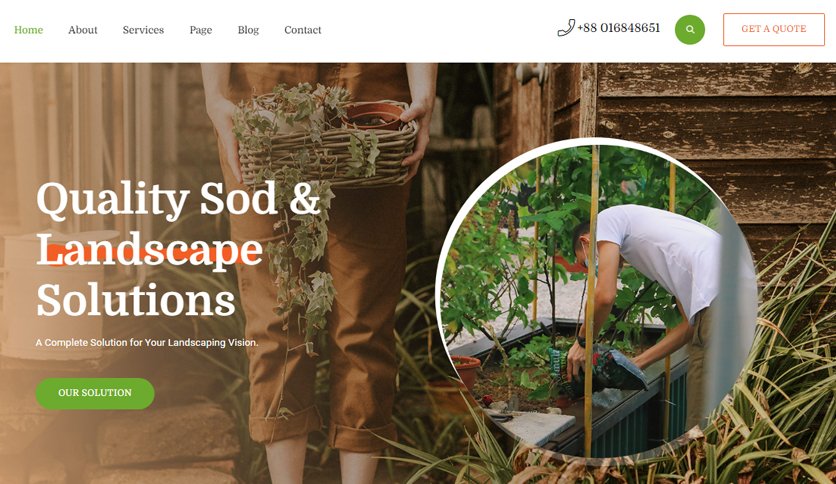
Task: Select the circular gardener photo
Action: coord(596,299)
